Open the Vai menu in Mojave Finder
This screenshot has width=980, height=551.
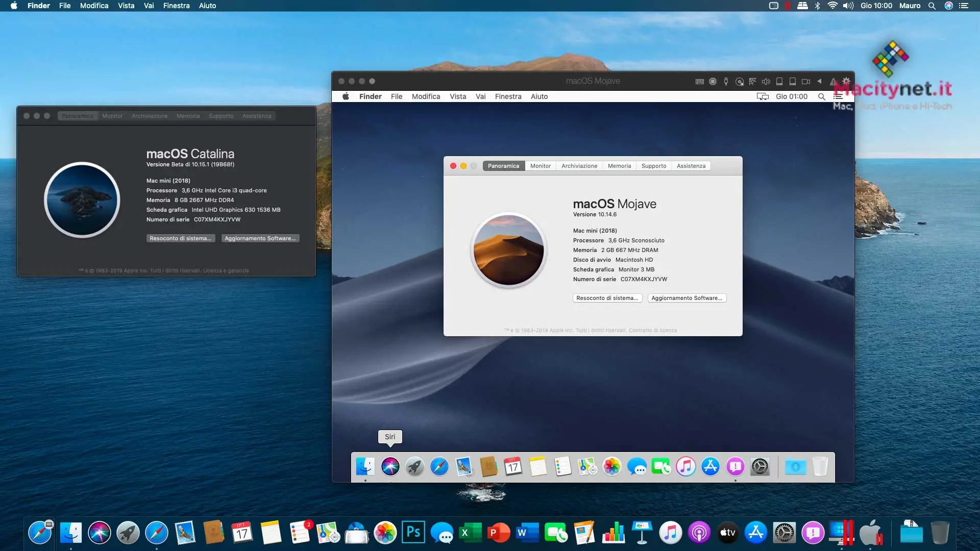pyautogui.click(x=480, y=96)
